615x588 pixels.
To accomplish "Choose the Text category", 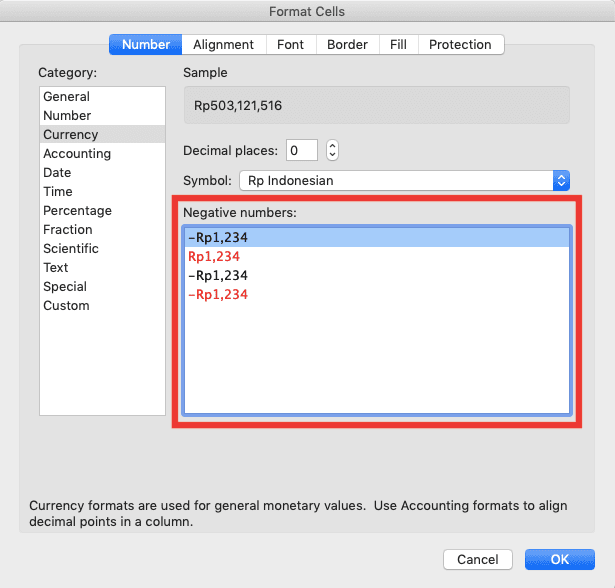I will click(x=102, y=268).
